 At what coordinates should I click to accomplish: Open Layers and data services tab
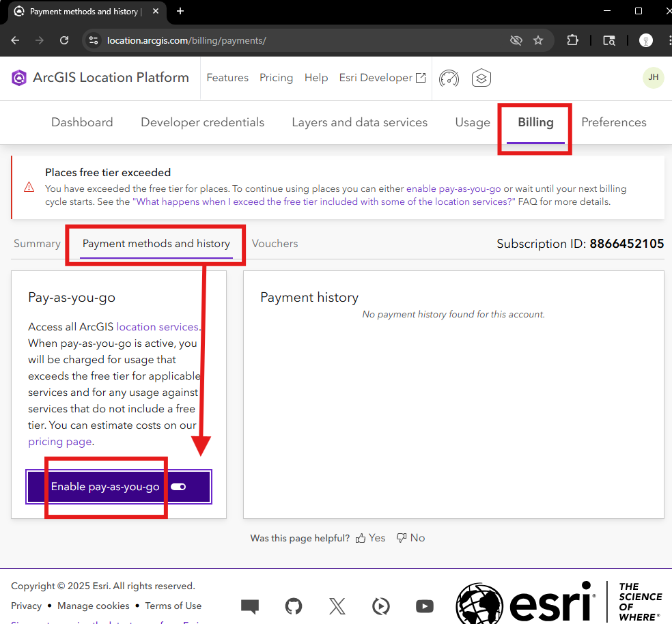(360, 122)
